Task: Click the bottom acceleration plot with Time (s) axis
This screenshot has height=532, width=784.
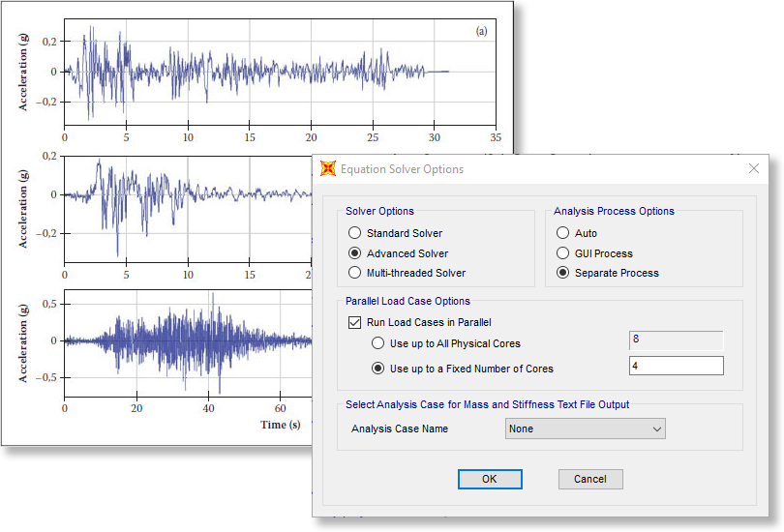Action: click(184, 341)
